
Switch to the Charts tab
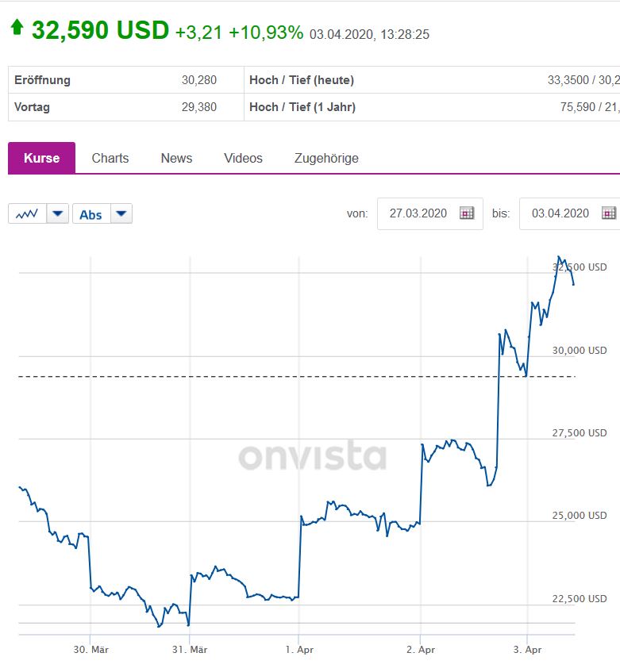point(110,158)
